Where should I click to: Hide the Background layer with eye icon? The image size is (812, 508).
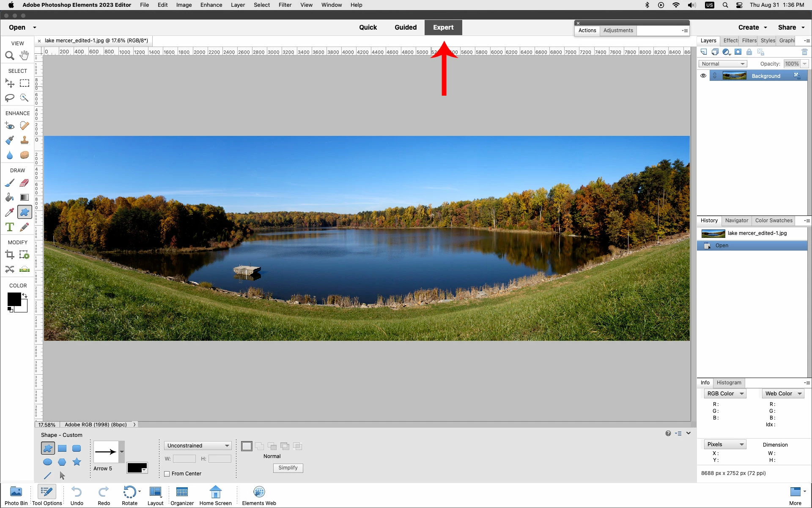click(x=703, y=76)
